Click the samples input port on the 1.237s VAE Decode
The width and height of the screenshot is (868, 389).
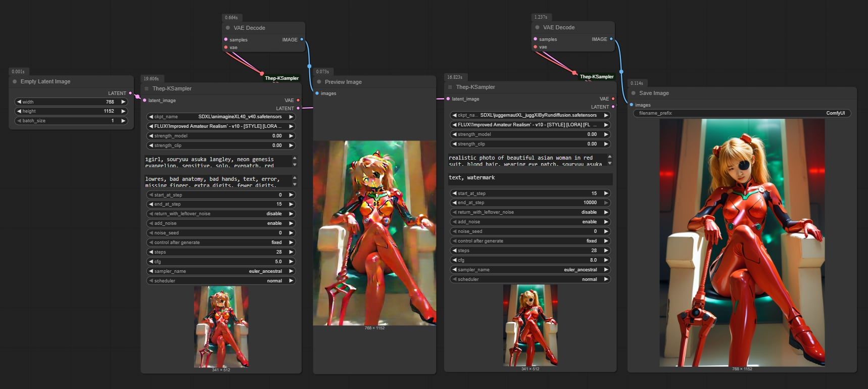click(535, 39)
